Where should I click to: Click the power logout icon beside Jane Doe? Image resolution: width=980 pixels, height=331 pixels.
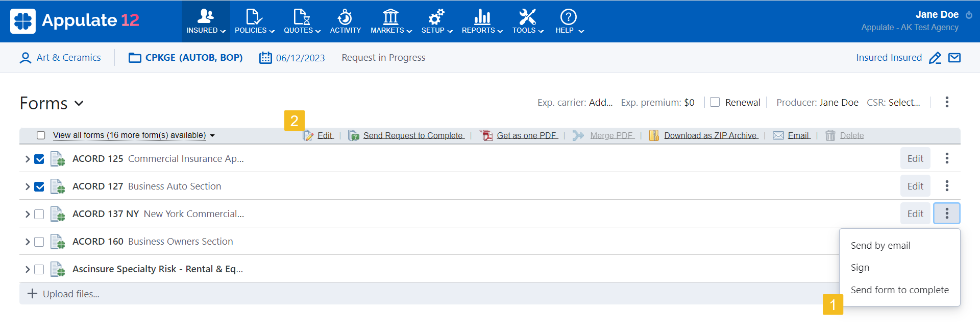[969, 15]
